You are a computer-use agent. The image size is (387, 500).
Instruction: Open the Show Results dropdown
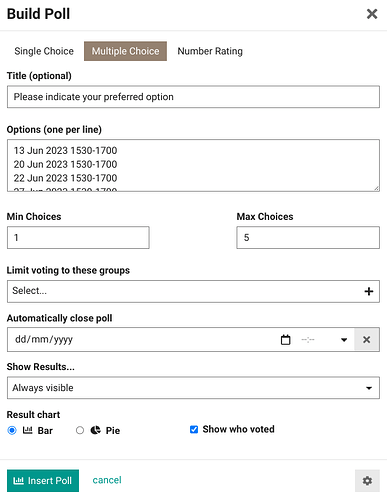pyautogui.click(x=193, y=388)
